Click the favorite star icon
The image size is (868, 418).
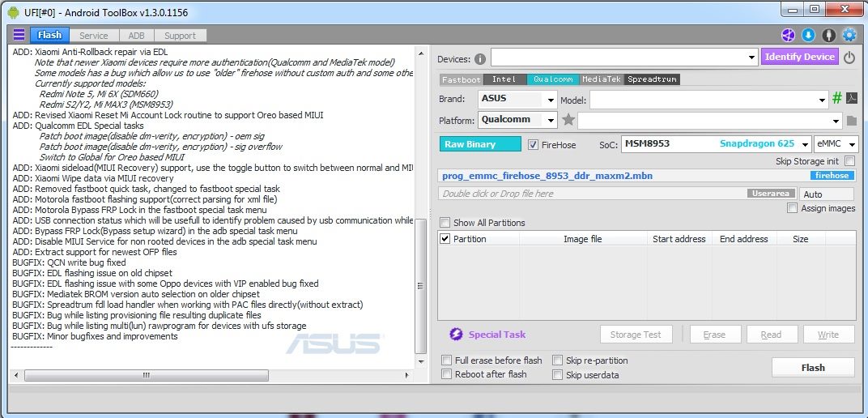pyautogui.click(x=568, y=120)
